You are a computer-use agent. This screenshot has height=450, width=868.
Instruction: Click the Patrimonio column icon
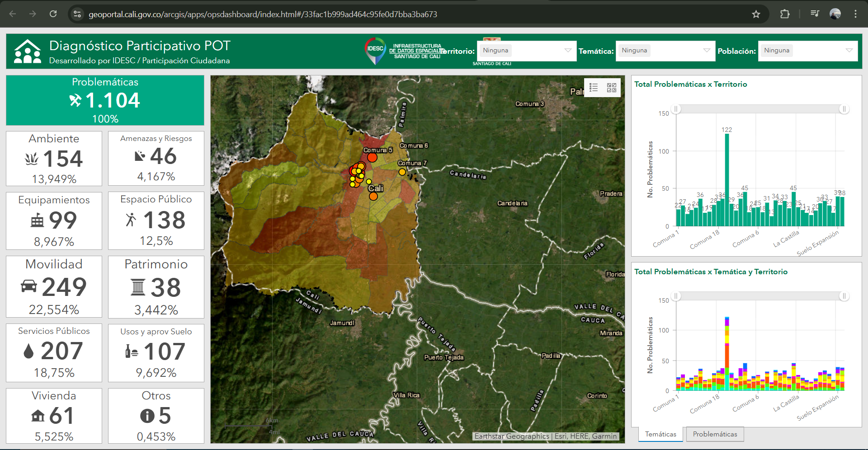[137, 287]
